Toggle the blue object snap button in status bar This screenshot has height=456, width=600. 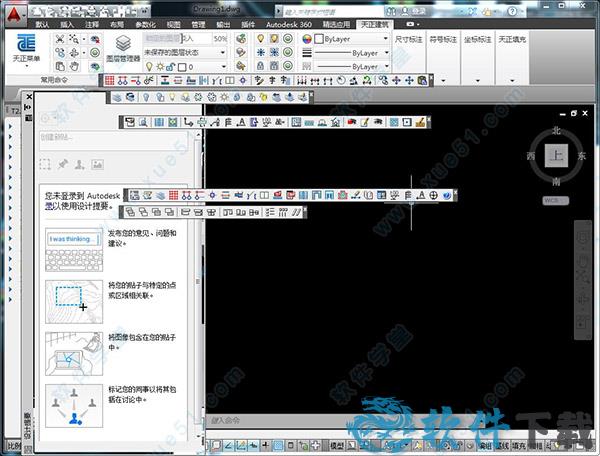coord(278,446)
